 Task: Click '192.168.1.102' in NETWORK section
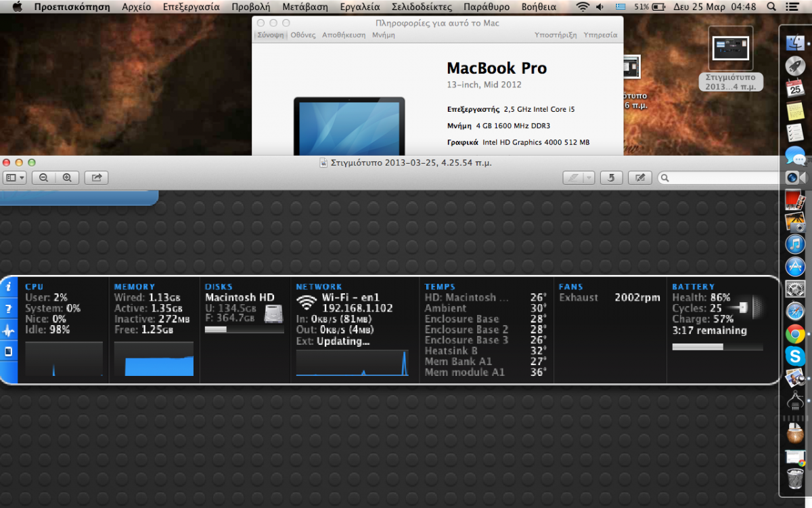[x=356, y=308]
